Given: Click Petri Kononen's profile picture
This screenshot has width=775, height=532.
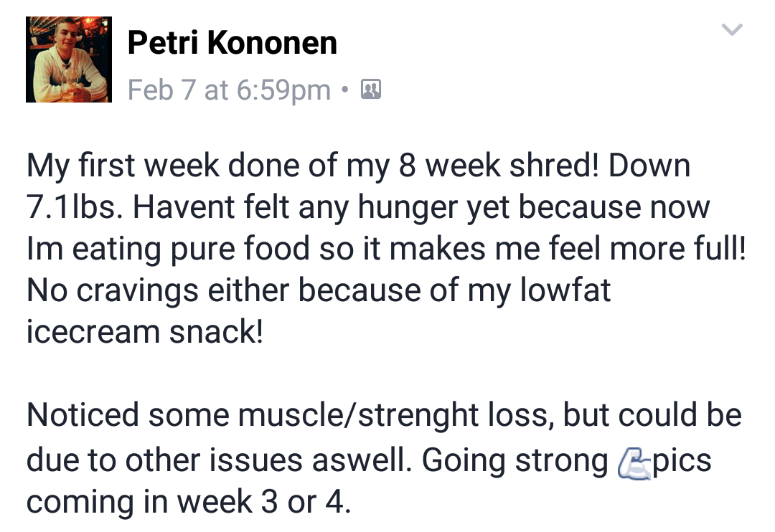Looking at the screenshot, I should tap(69, 60).
